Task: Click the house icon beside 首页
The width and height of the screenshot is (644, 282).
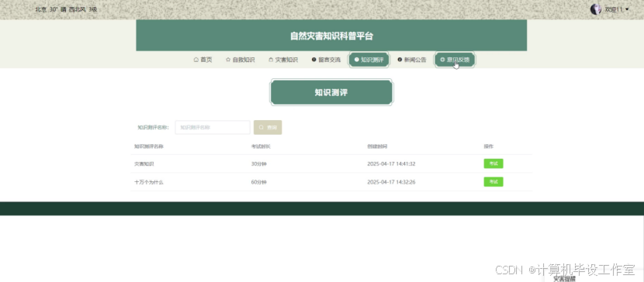Action: (196, 60)
